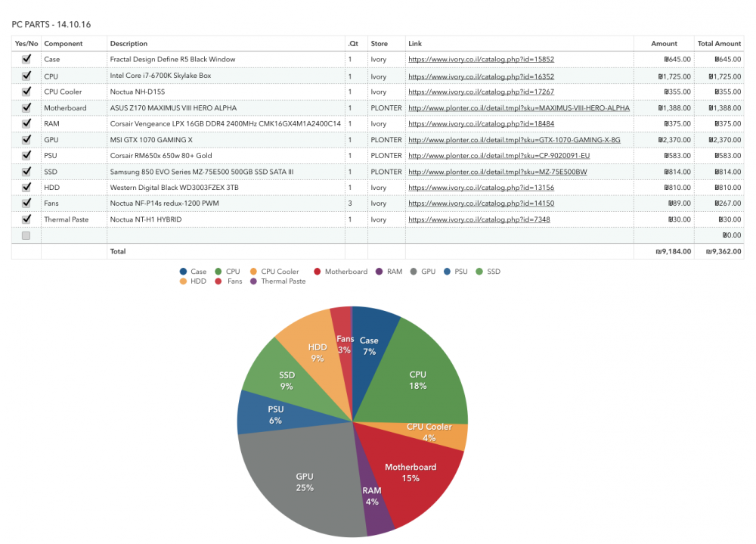
Task: Select the HDD 9% pie slice
Action: pyautogui.click(x=316, y=353)
